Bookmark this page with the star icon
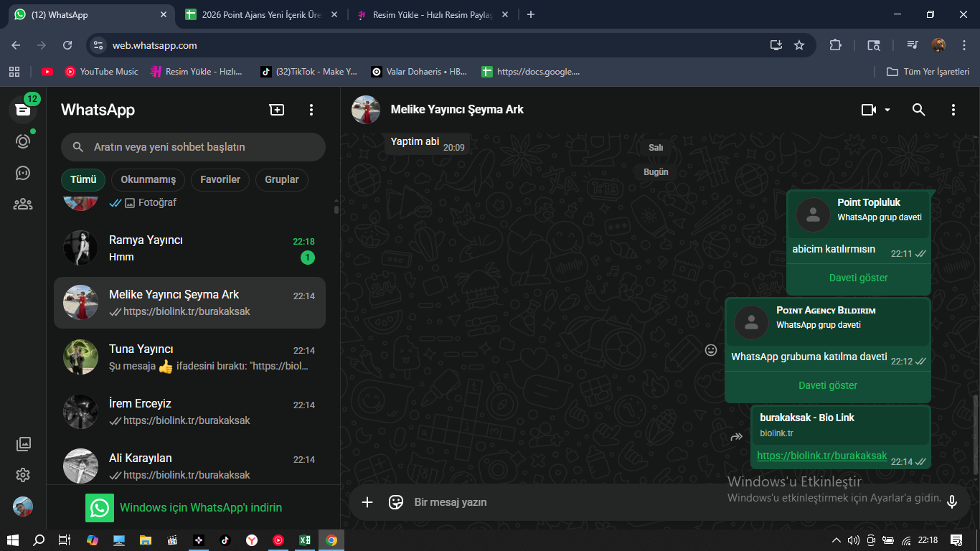 tap(799, 45)
